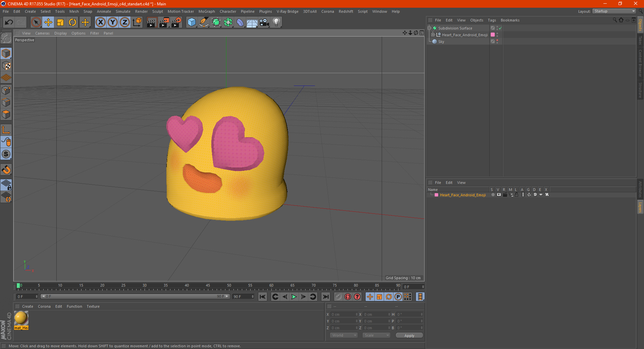Image resolution: width=644 pixels, height=349 pixels.
Task: Open the Layout Startup dropdown
Action: coord(614,11)
